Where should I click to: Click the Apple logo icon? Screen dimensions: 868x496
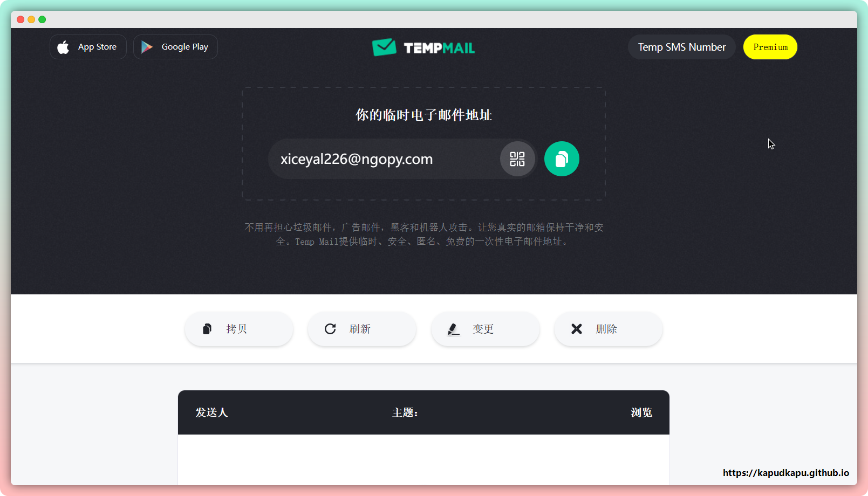[64, 47]
